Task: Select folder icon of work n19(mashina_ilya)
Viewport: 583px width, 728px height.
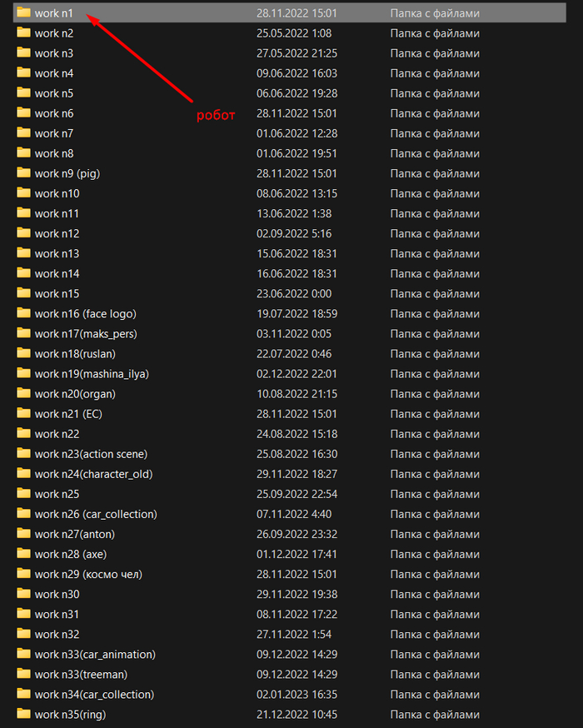Action: click(23, 373)
